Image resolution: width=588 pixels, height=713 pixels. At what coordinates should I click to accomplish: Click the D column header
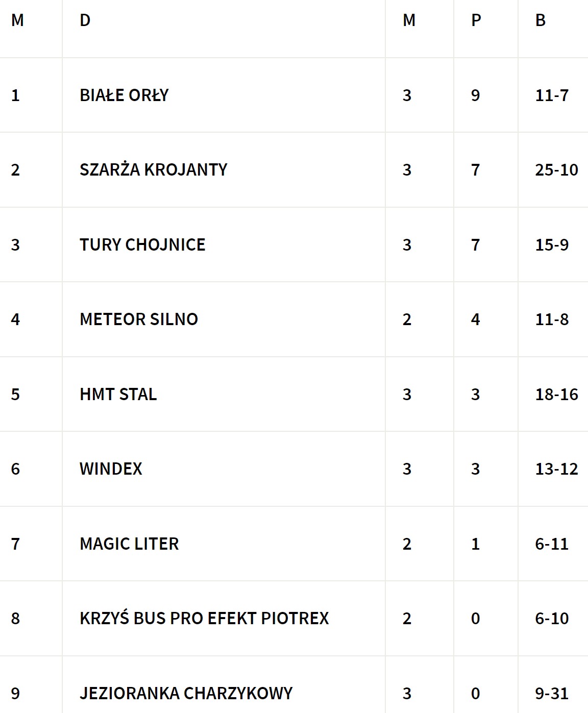tap(85, 20)
